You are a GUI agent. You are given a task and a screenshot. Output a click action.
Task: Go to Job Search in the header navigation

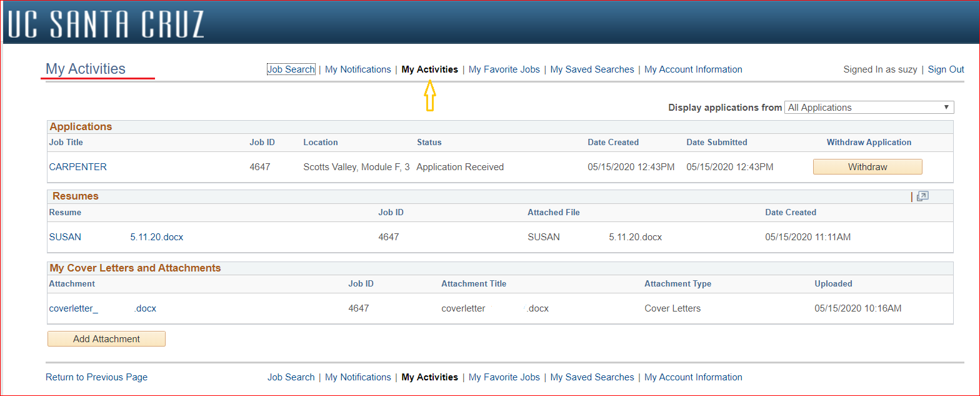pyautogui.click(x=291, y=69)
